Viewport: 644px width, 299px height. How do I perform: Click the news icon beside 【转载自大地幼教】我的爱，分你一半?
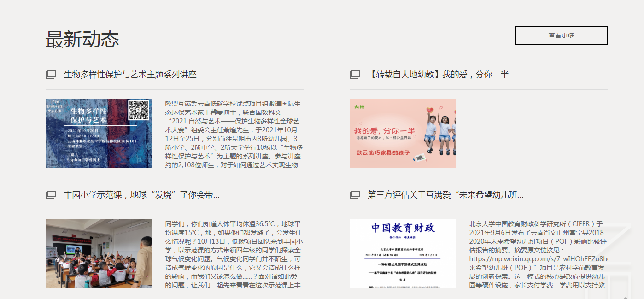point(354,75)
